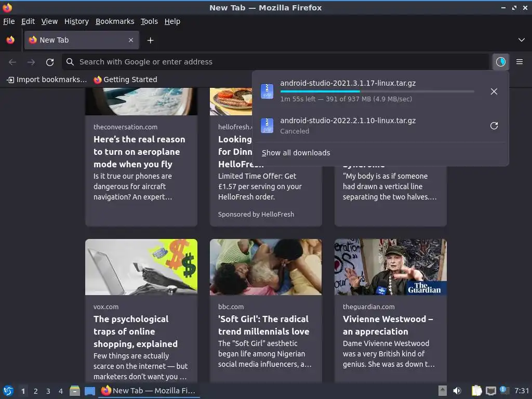
Task: Open the taskbar start menu icon
Action: click(8, 391)
